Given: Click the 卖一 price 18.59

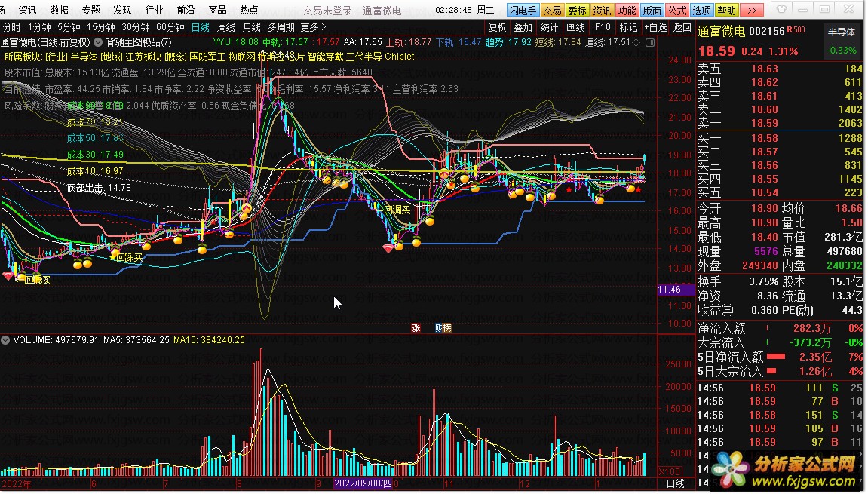Looking at the screenshot, I should coord(765,123).
